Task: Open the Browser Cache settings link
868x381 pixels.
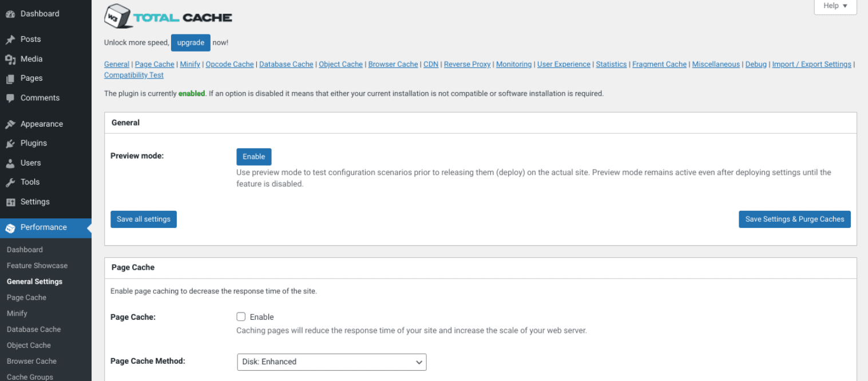Action: (393, 64)
